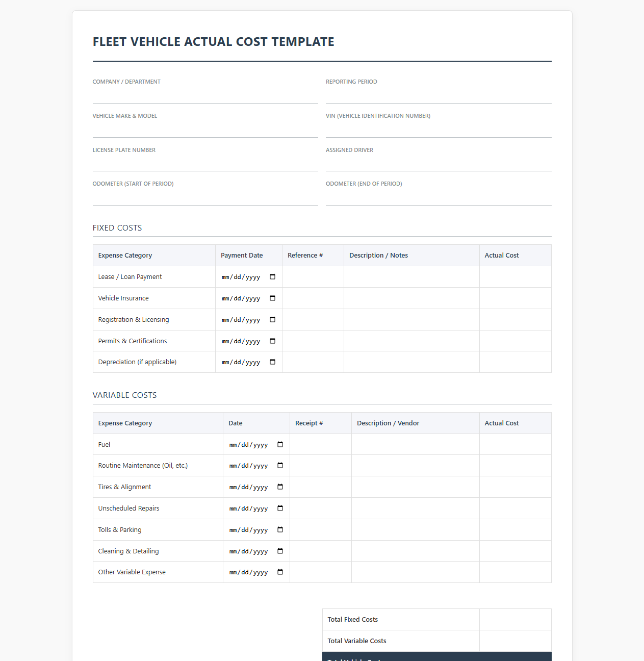The height and width of the screenshot is (661, 644).
Task: Click Actual Cost cell for Other Variable Expense
Action: [x=516, y=572]
